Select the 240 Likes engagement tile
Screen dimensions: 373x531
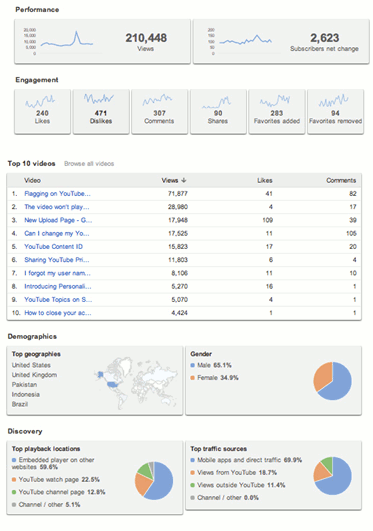(42, 112)
